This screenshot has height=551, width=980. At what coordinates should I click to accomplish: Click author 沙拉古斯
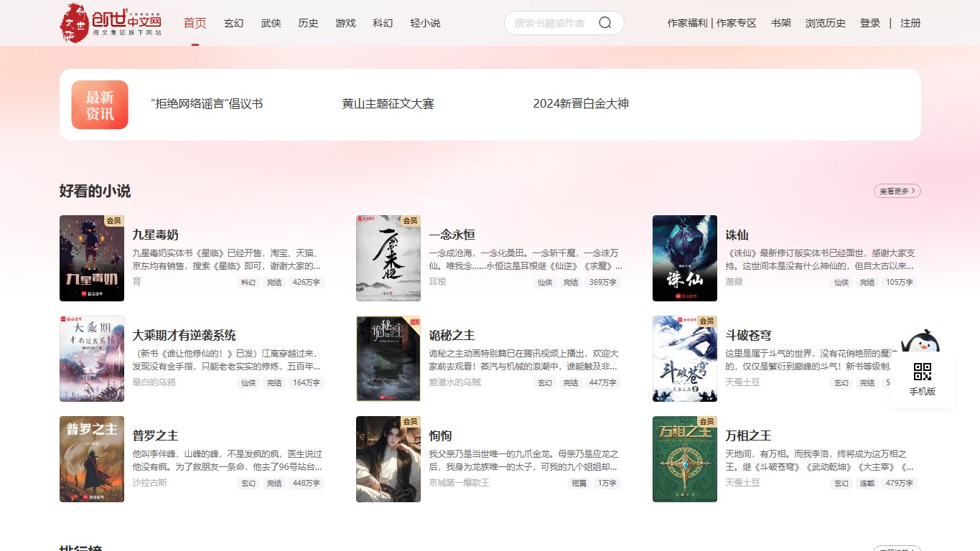pyautogui.click(x=149, y=483)
